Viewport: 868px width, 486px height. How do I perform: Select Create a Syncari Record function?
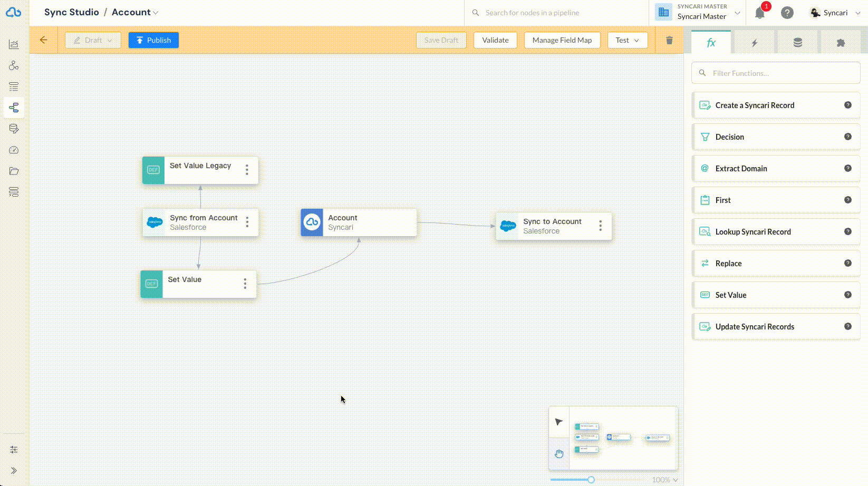point(776,105)
